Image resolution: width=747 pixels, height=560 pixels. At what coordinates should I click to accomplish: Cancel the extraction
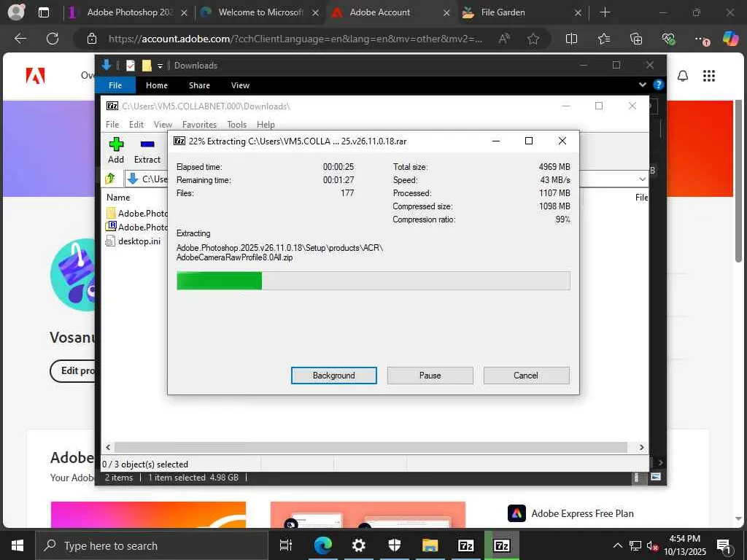tap(526, 376)
